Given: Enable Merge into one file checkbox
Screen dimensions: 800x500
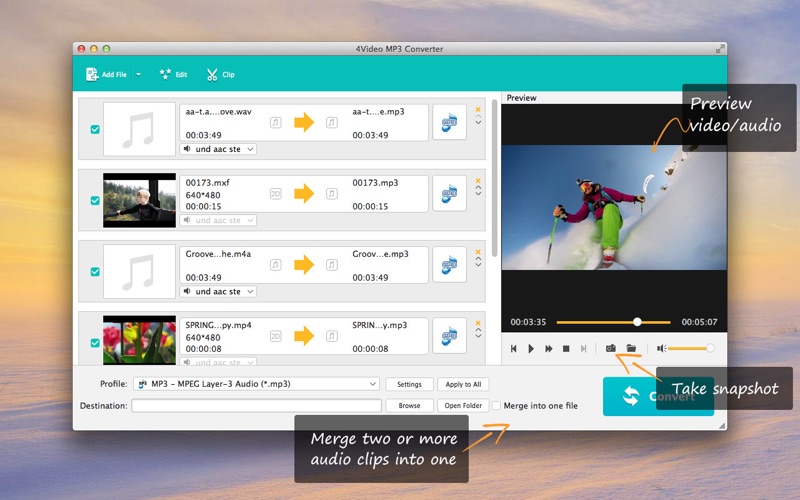Looking at the screenshot, I should point(496,406).
